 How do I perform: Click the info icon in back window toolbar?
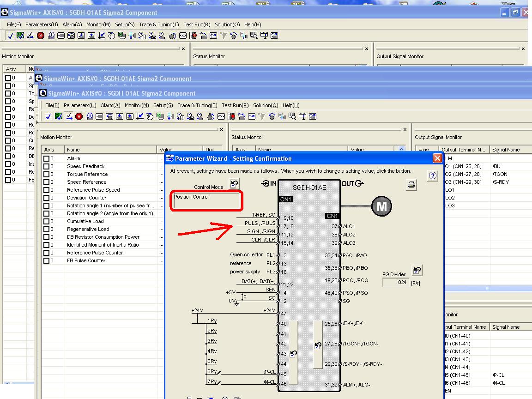[x=51, y=36]
